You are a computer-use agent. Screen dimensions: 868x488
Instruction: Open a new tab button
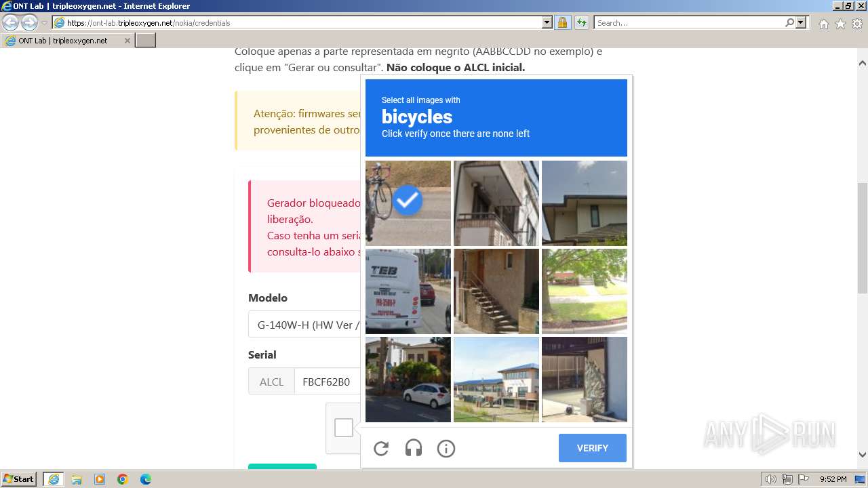click(x=146, y=41)
